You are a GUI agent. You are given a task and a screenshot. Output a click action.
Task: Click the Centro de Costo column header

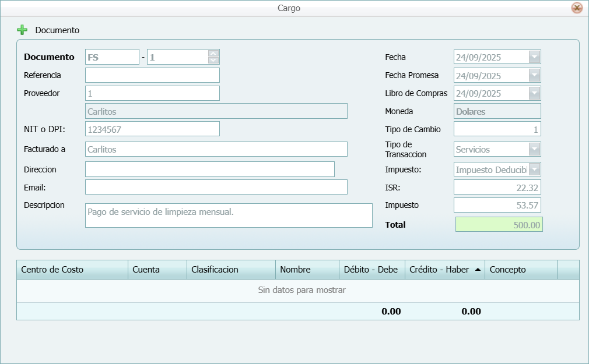click(x=72, y=270)
